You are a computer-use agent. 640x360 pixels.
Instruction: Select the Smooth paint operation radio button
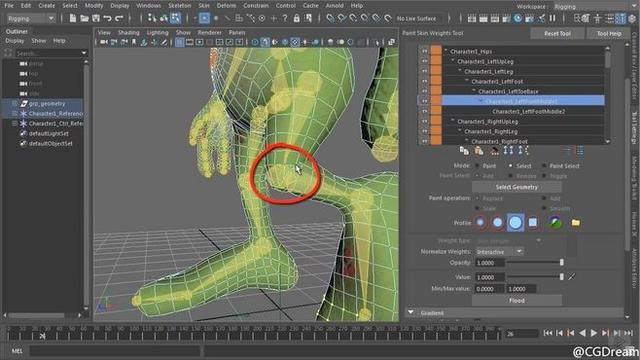point(544,208)
